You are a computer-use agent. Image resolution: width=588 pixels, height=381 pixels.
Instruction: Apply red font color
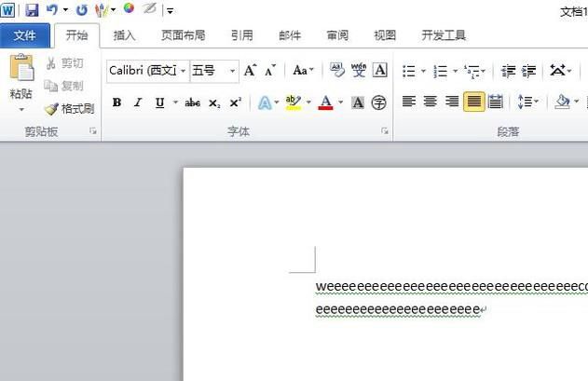(x=326, y=102)
